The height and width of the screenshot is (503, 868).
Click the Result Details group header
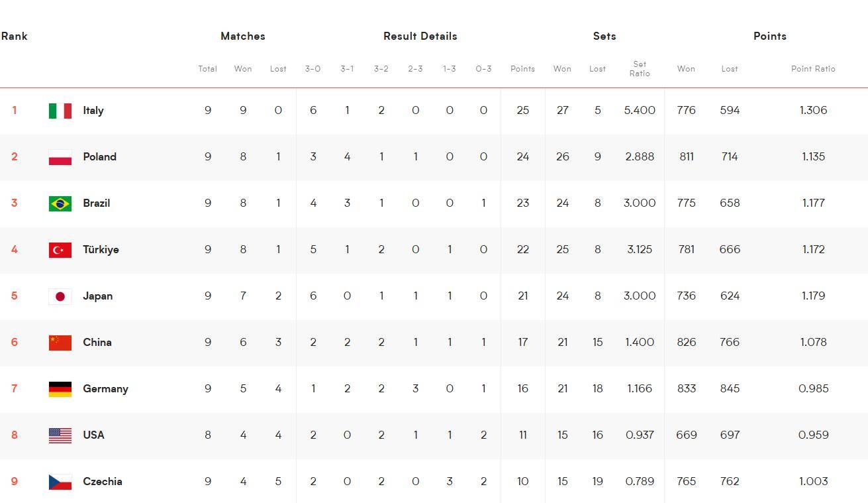click(x=420, y=36)
